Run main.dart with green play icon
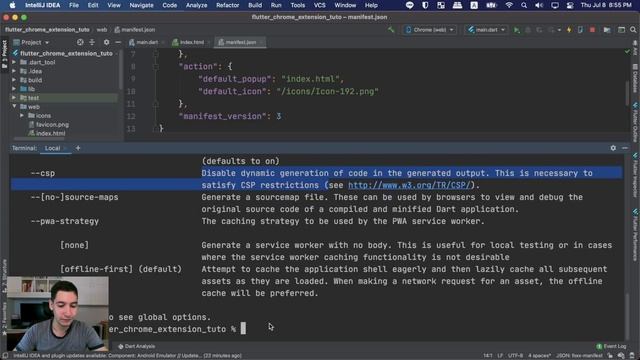The height and width of the screenshot is (360, 640). coord(517,30)
